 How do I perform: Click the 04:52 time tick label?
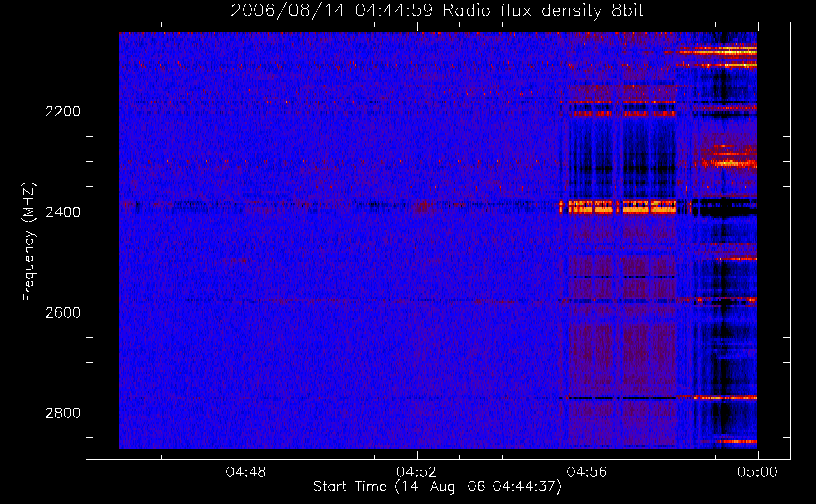pyautogui.click(x=417, y=472)
